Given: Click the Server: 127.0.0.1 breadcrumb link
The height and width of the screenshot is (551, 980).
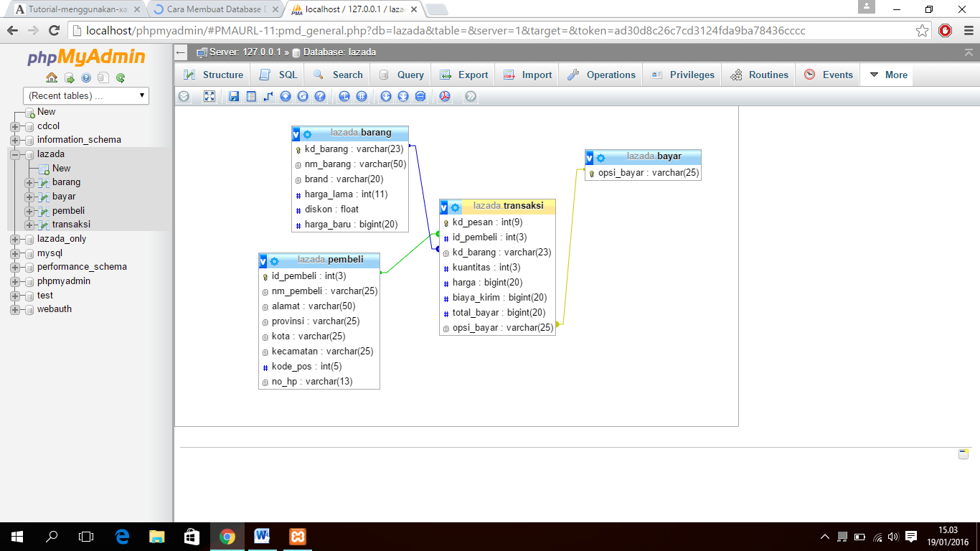Looking at the screenshot, I should click(245, 52).
